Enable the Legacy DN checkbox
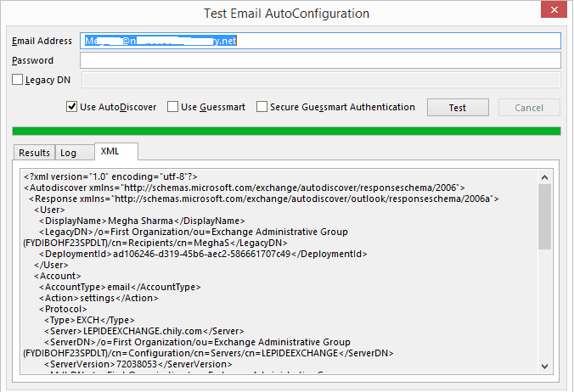The image size is (574, 392). (x=19, y=80)
